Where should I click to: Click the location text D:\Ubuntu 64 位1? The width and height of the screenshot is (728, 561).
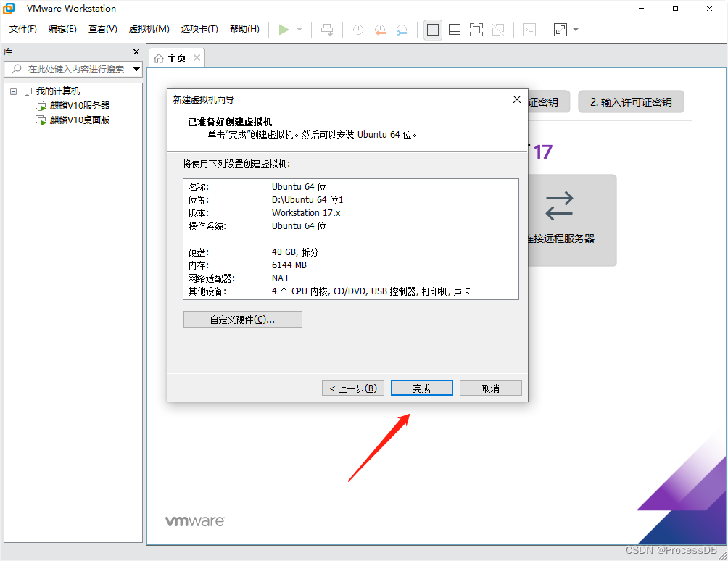[x=307, y=200]
